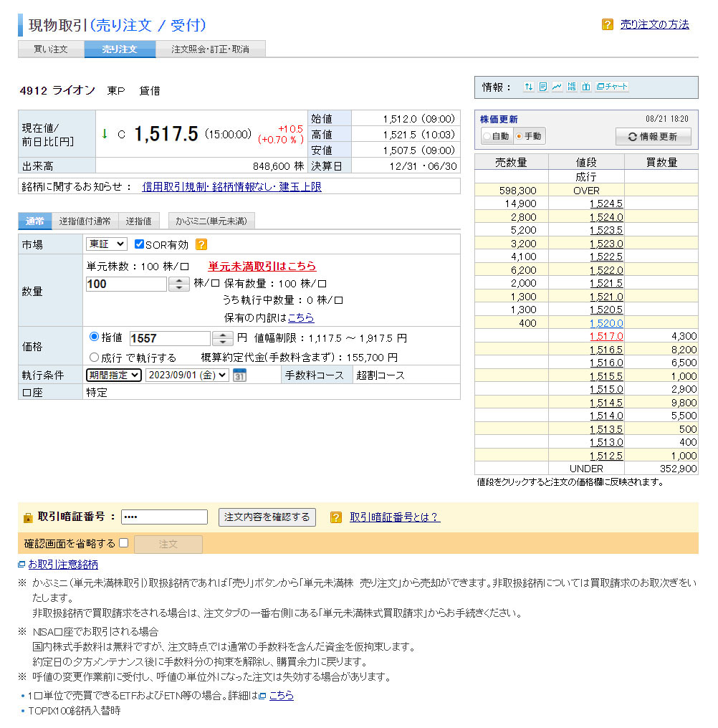This screenshot has width=718, height=728.
Task: Uncheck the SOR有効 checkbox
Action: click(x=139, y=244)
